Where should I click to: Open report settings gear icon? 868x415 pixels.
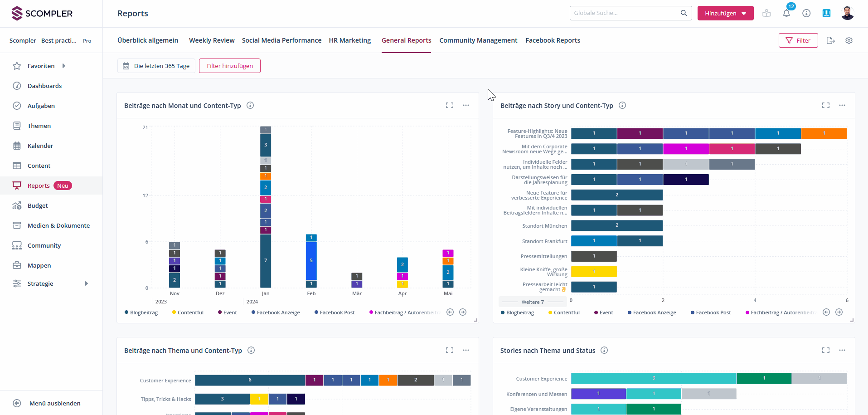(849, 40)
